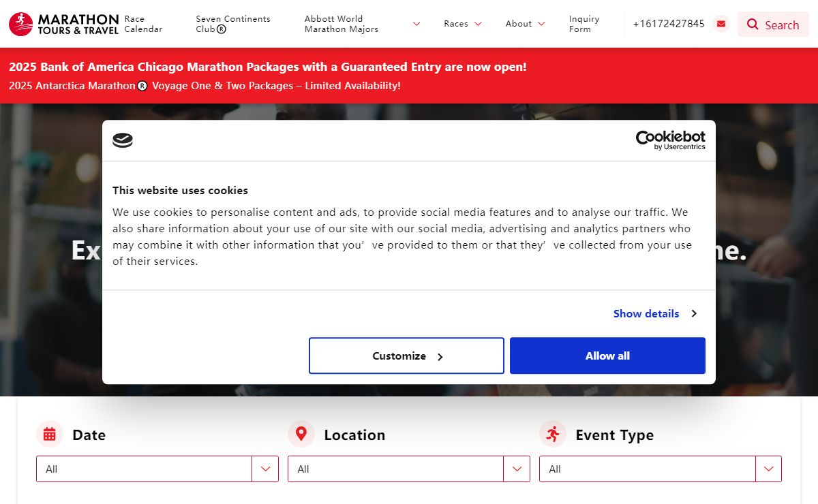The image size is (818, 504).
Task: Open the Inquiry Form link
Action: (584, 24)
